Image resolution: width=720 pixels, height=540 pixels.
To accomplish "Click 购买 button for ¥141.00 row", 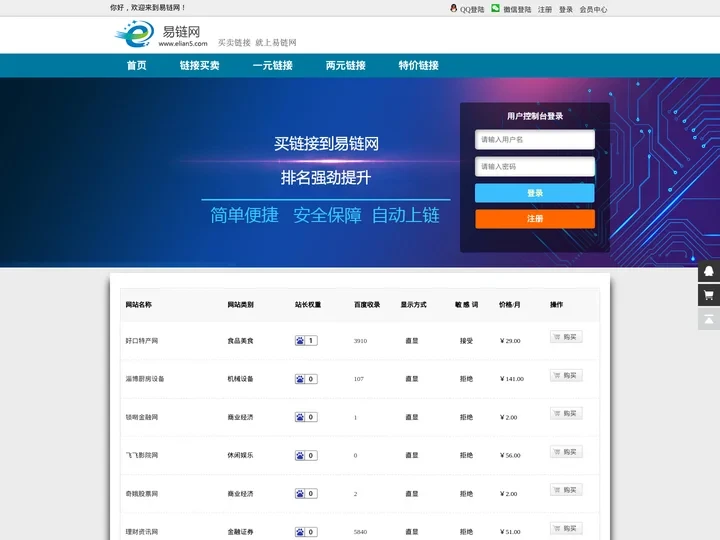I will point(566,375).
